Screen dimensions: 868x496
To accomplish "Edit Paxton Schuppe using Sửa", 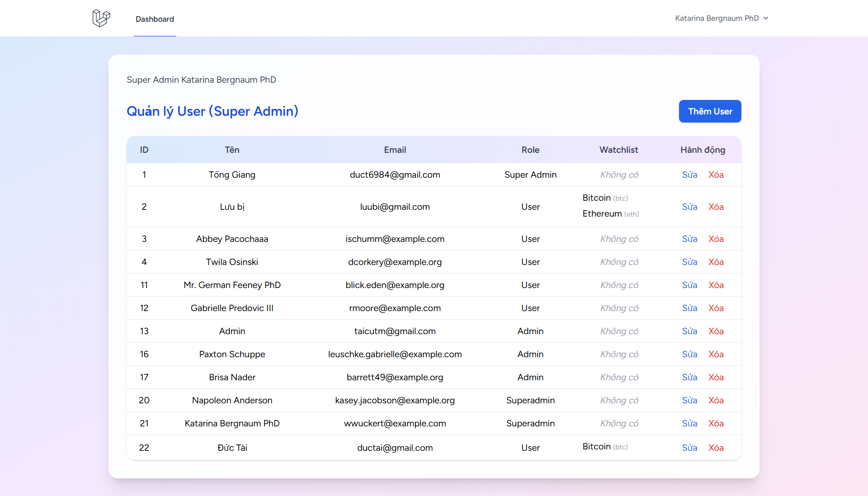I will click(689, 354).
